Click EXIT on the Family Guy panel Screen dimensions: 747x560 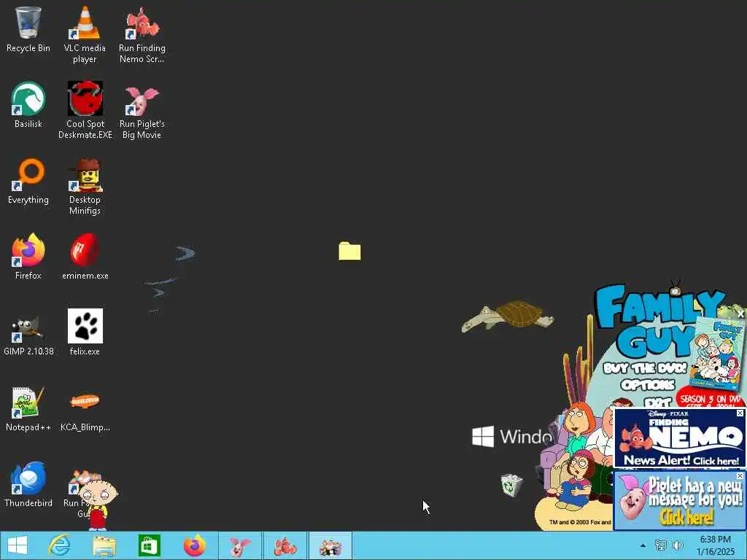[657, 402]
